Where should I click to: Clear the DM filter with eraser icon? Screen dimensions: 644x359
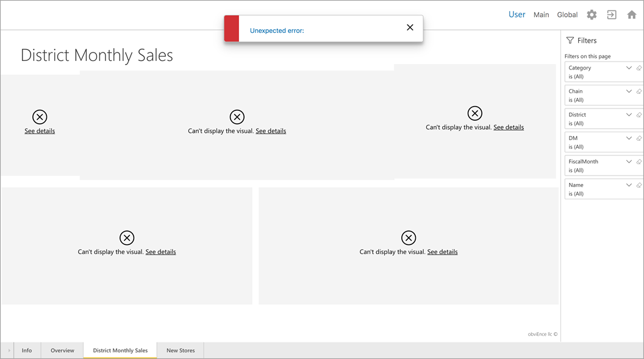pos(639,138)
